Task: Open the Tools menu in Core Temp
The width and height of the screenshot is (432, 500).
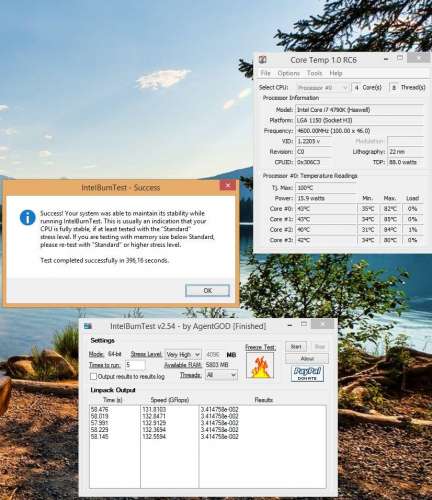Action: (314, 73)
